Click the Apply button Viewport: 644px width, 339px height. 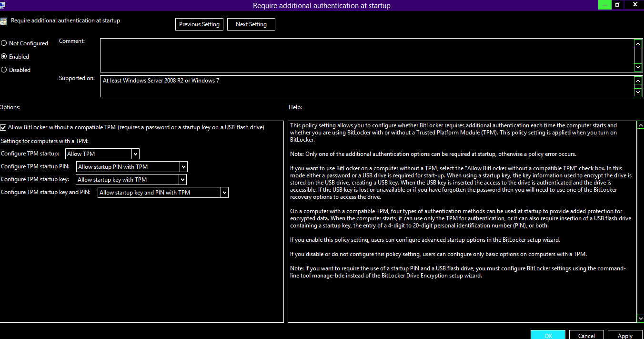625,335
